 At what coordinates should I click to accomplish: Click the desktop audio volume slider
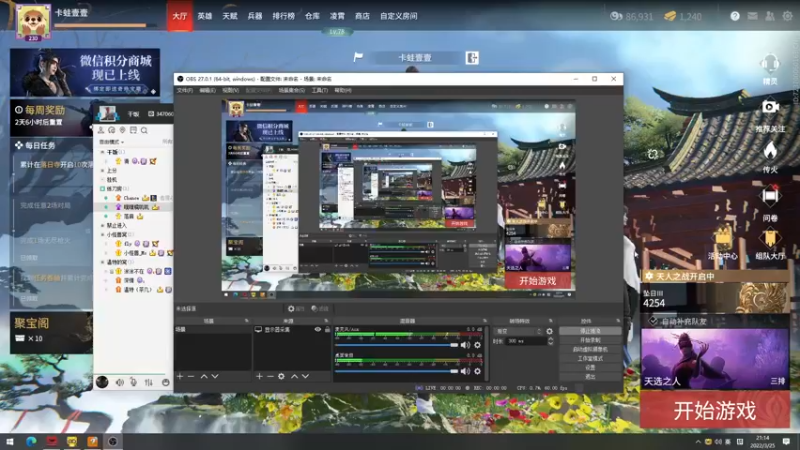396,371
